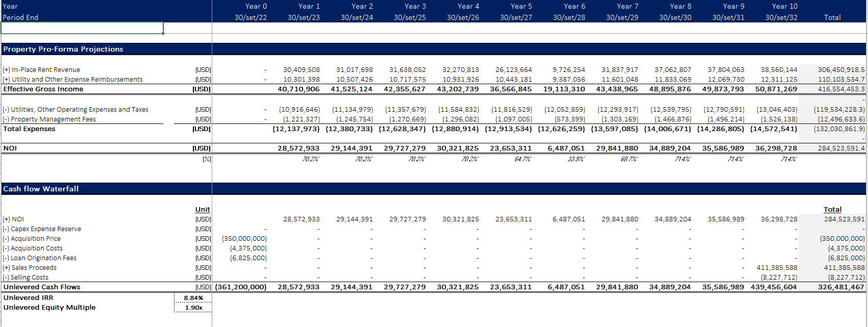Select the Year 0 value (4,375,000)
Image resolution: width=868 pixels, height=327 pixels.
click(x=248, y=248)
